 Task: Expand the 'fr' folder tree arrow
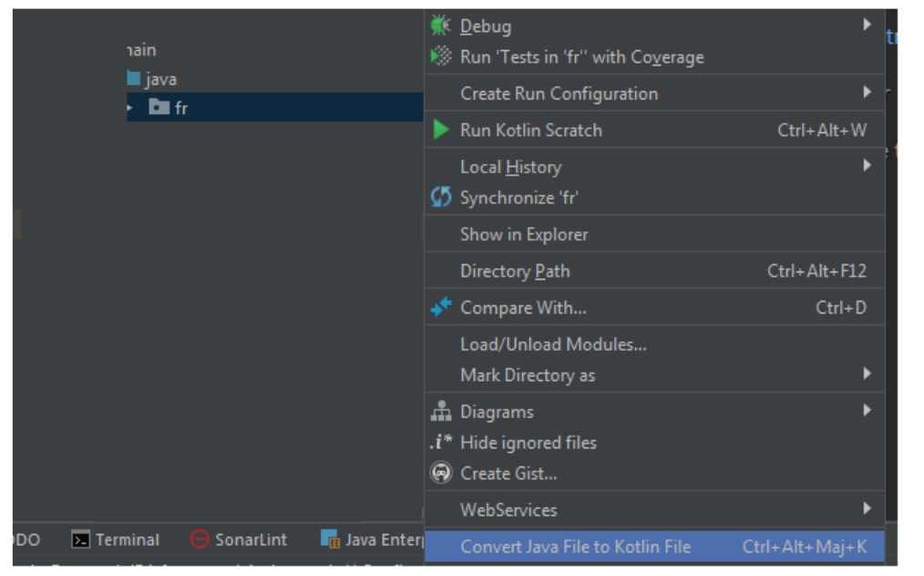[130, 108]
